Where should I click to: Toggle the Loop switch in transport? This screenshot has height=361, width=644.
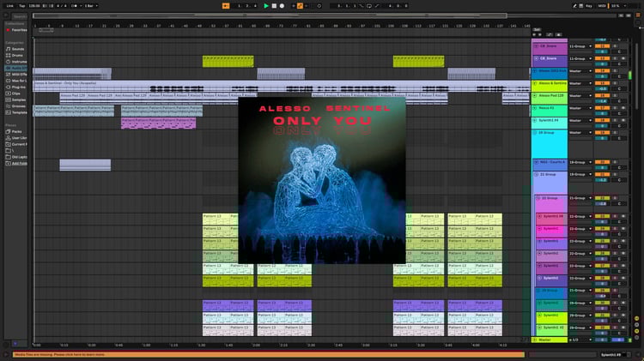tap(369, 6)
